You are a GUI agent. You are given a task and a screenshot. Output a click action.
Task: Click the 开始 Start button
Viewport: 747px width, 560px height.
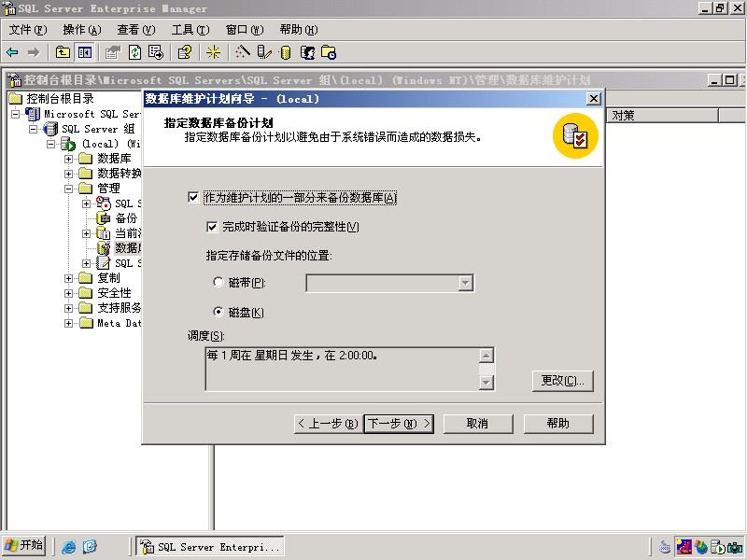pyautogui.click(x=24, y=545)
